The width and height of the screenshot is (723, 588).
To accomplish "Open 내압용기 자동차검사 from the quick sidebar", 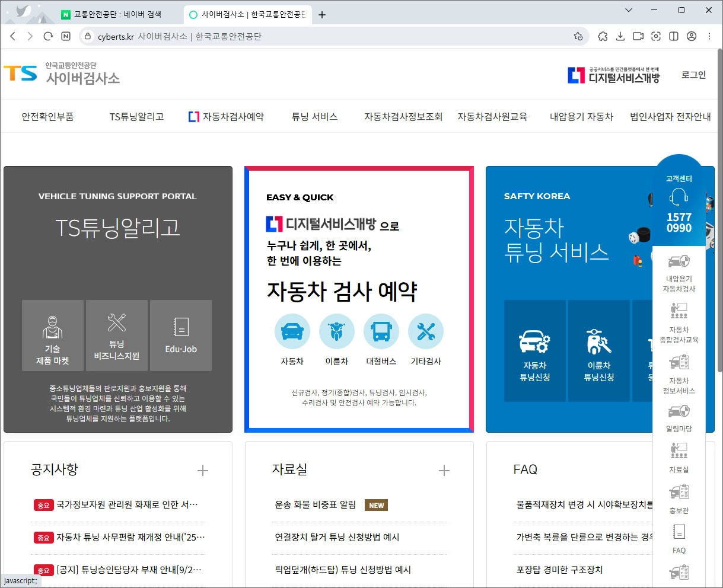I will click(x=679, y=261).
